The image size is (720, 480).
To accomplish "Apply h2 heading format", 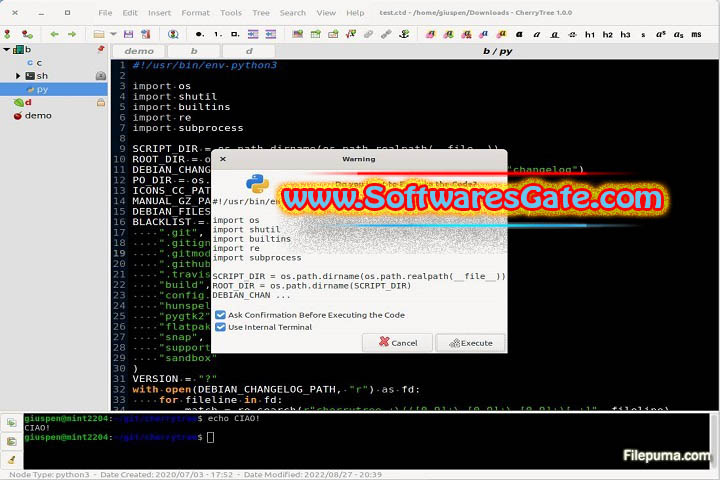I will [608, 34].
